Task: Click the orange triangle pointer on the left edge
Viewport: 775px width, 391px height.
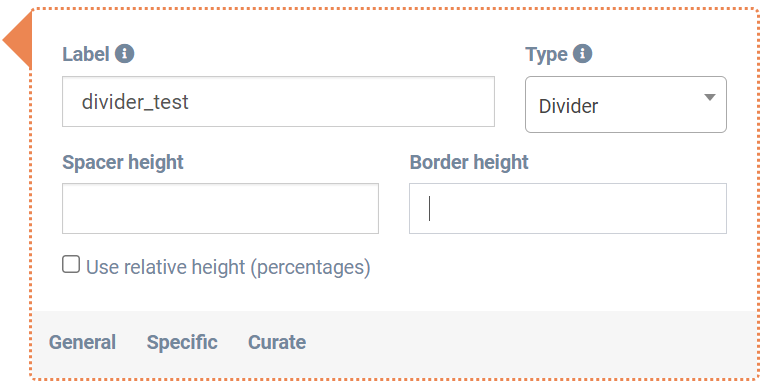Action: 17,40
